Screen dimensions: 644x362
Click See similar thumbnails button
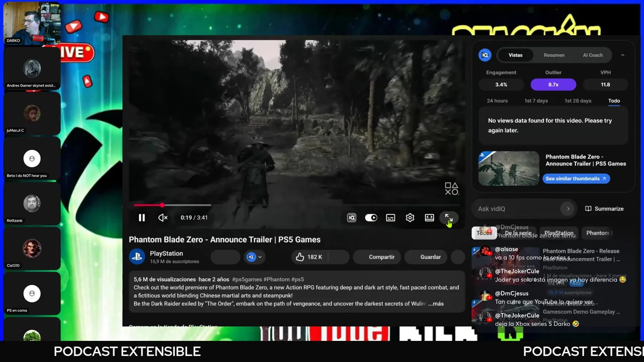(x=576, y=178)
